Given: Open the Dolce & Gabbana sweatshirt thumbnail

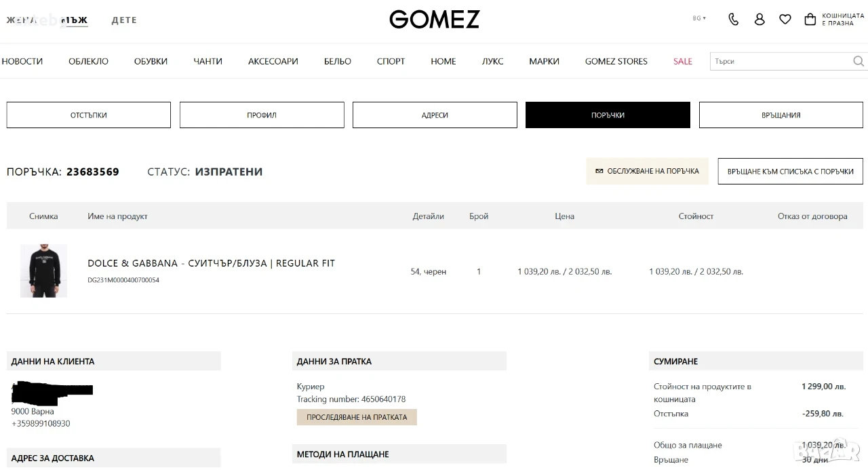Looking at the screenshot, I should [43, 271].
